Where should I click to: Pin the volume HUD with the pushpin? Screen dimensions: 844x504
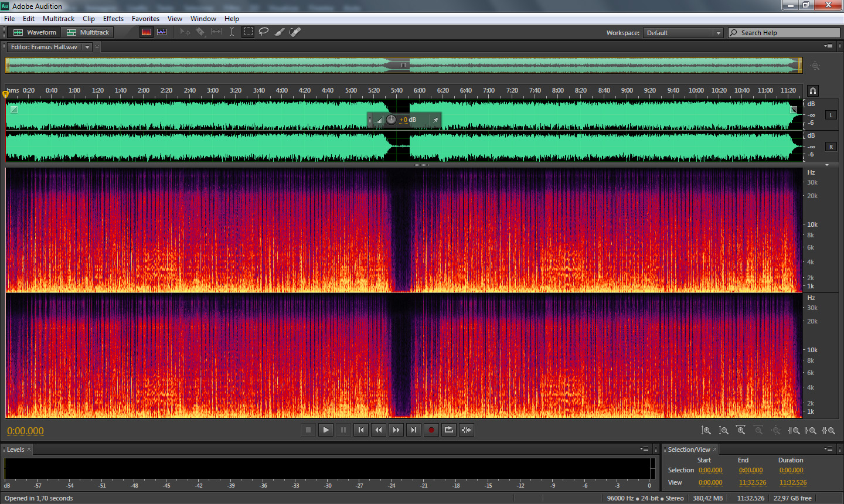click(435, 120)
